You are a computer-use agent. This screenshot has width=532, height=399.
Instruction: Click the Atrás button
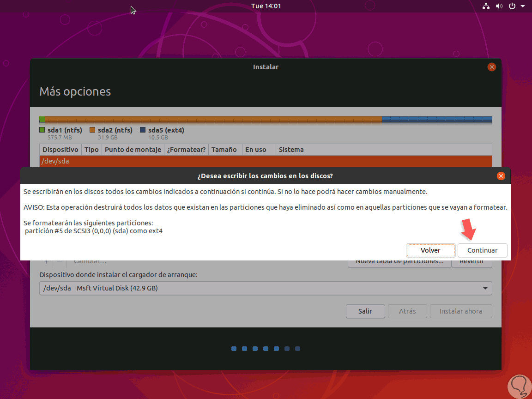click(407, 311)
